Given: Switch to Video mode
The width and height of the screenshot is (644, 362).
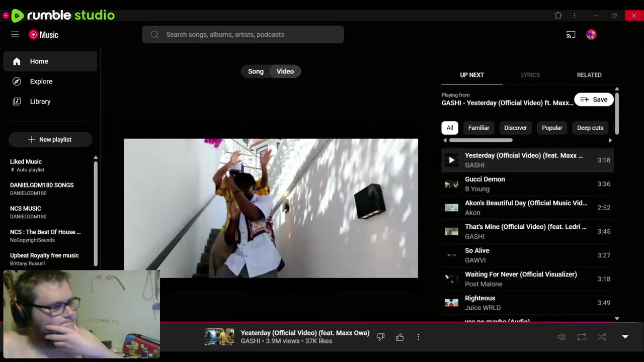Looking at the screenshot, I should point(285,71).
